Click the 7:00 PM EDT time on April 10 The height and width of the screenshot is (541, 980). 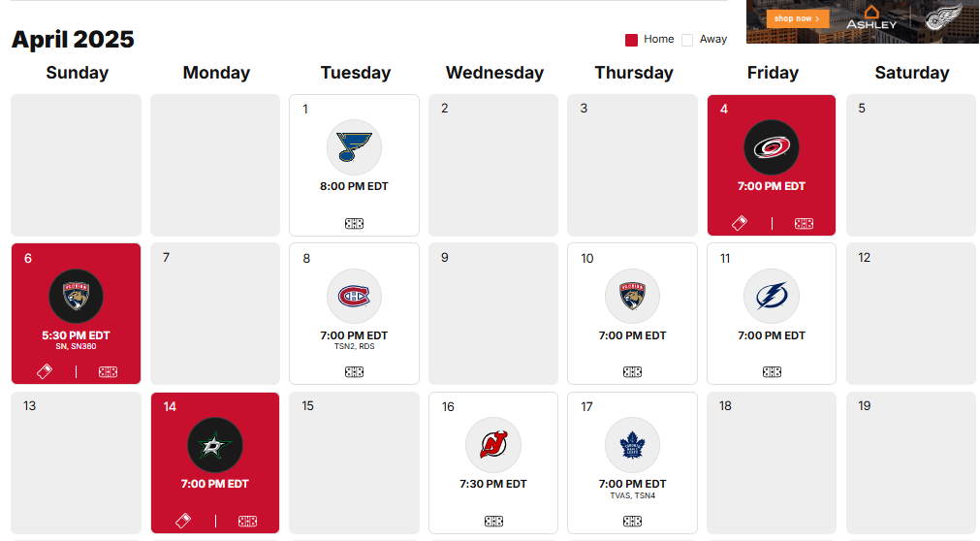[633, 335]
